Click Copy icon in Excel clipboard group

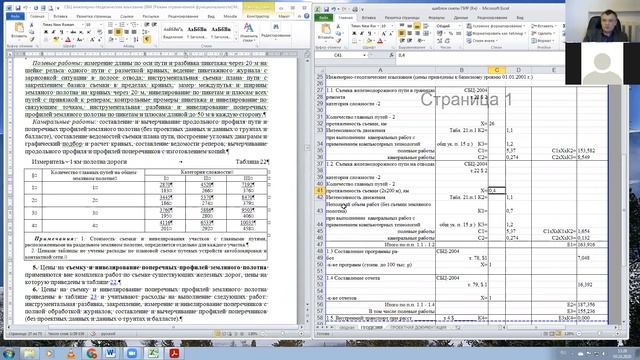[x=338, y=33]
